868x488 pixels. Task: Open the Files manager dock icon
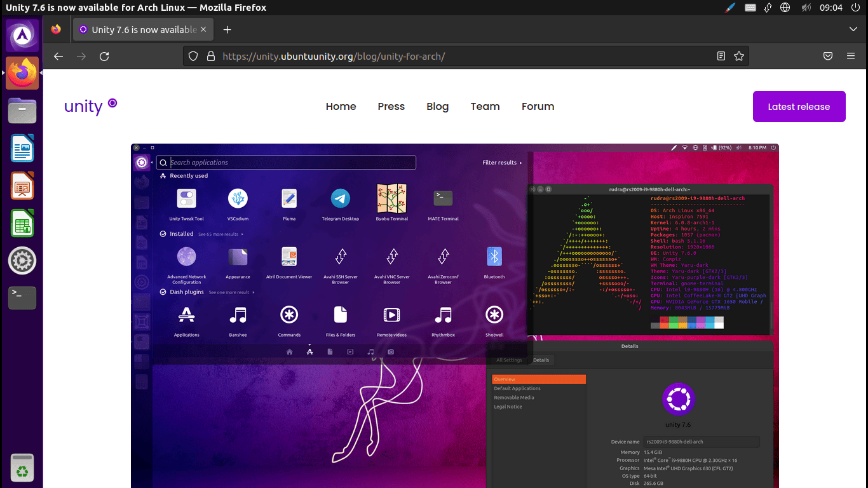coord(22,111)
